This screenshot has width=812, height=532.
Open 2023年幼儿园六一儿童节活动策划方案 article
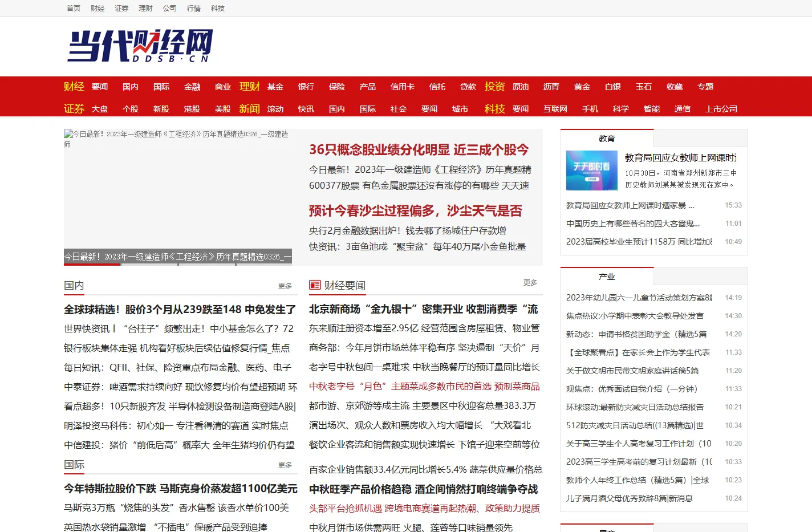coord(639,298)
